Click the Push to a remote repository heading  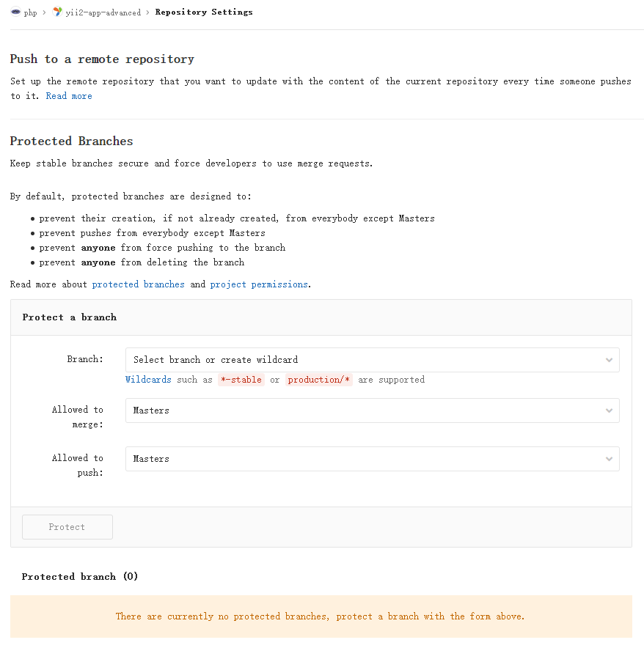[102, 59]
